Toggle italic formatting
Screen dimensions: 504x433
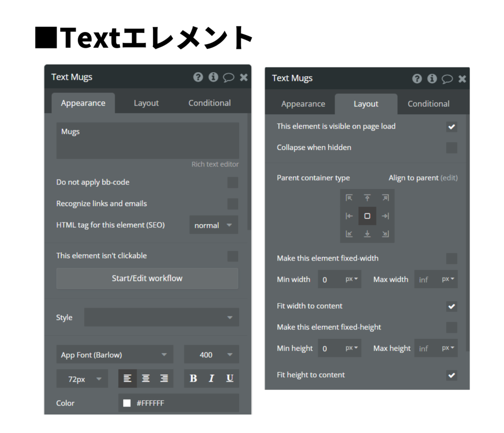pyautogui.click(x=211, y=378)
